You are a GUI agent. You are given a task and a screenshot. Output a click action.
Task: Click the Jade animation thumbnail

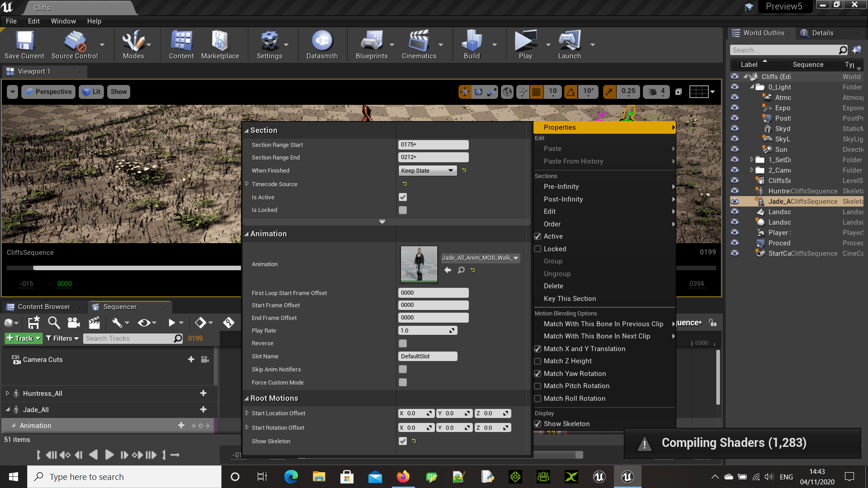(419, 264)
